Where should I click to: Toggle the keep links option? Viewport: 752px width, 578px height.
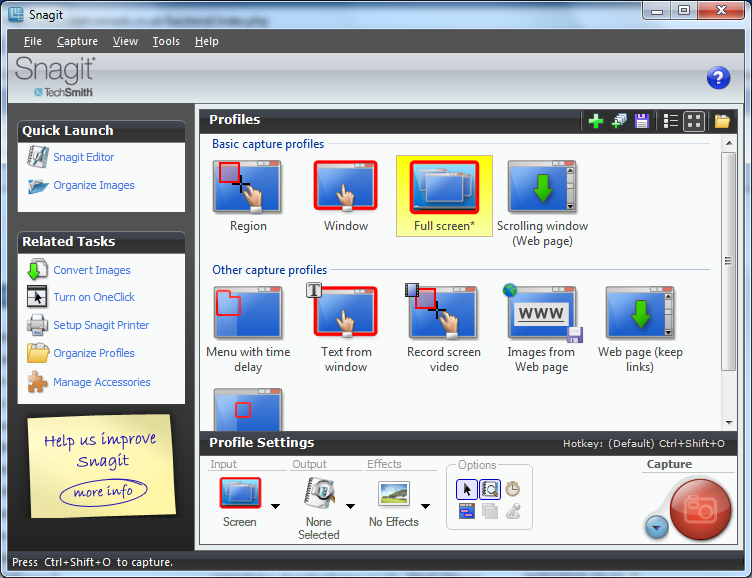(467, 511)
